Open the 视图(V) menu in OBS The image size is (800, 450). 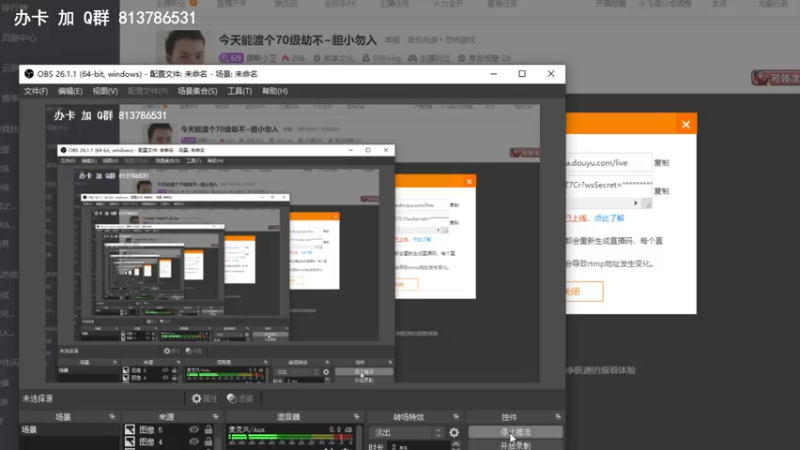(105, 91)
